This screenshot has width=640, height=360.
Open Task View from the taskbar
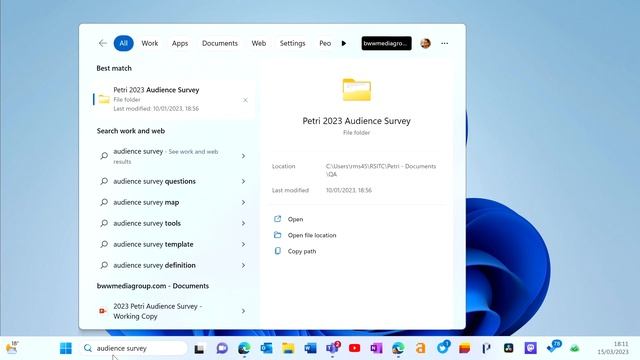tap(199, 349)
